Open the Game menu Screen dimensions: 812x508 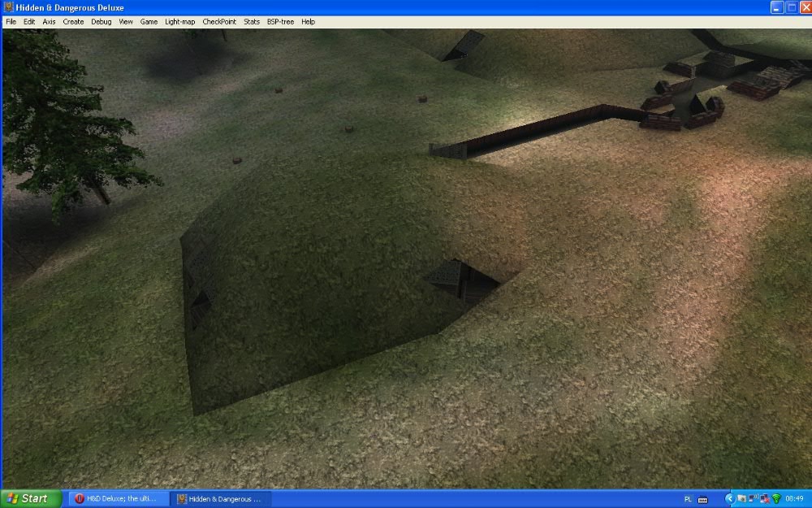coord(149,22)
